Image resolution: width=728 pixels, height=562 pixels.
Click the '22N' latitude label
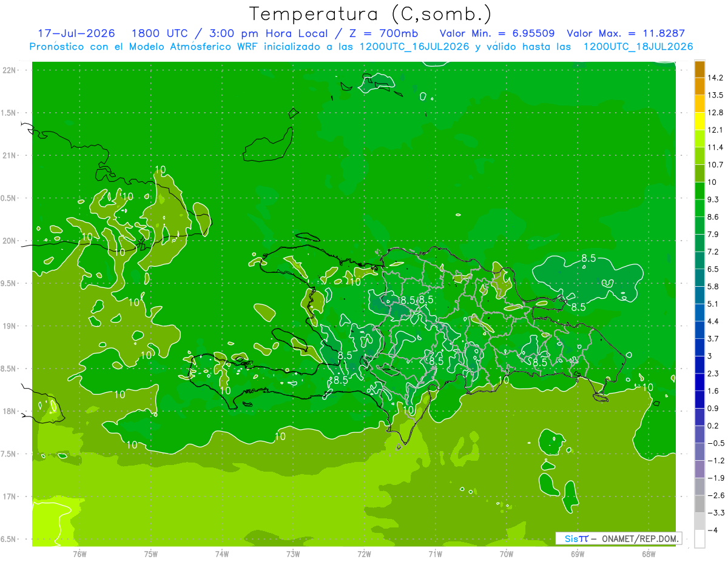coord(10,70)
